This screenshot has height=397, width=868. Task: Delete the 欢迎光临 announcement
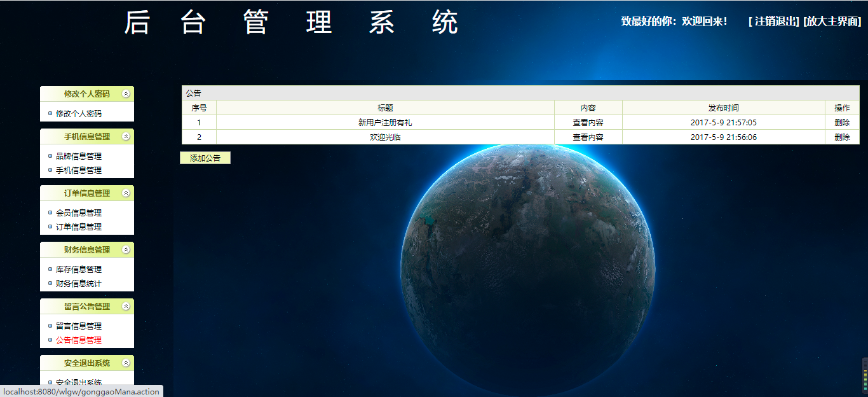(x=842, y=137)
